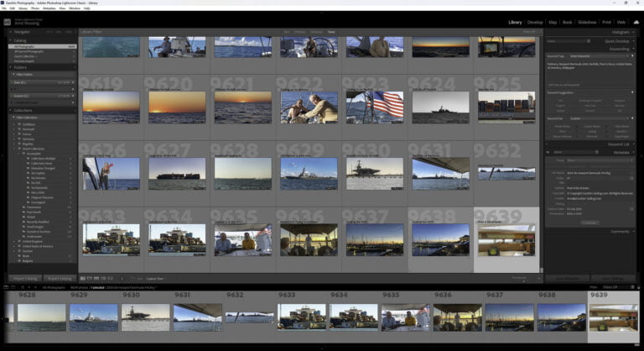Select the Data (D:) volume row
Viewport: 644px width, 351px height.
tap(42, 82)
